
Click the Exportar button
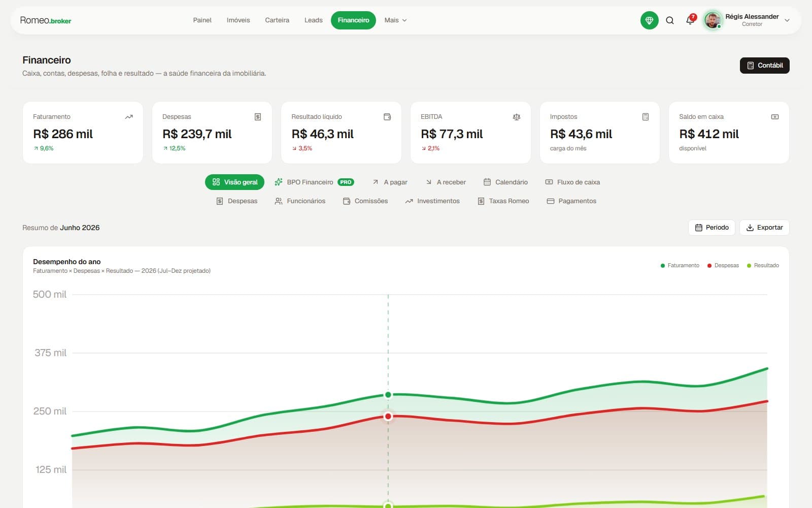pyautogui.click(x=764, y=228)
